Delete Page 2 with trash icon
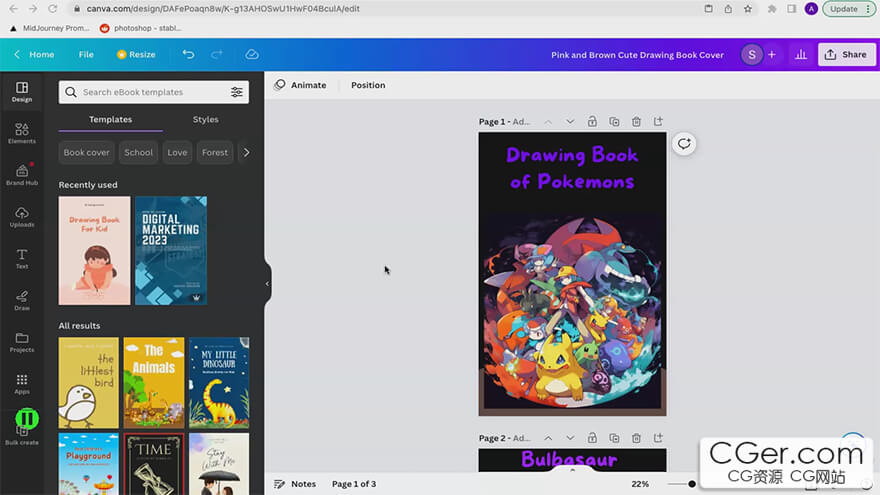 click(636, 438)
